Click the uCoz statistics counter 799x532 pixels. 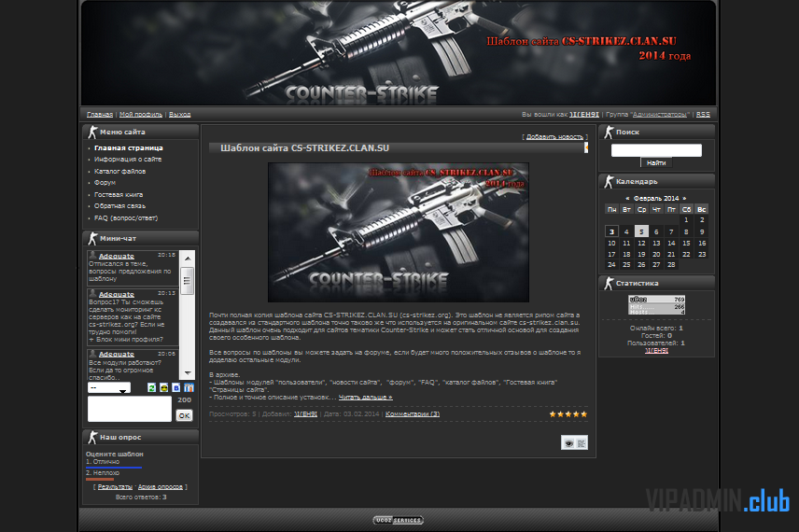click(657, 304)
